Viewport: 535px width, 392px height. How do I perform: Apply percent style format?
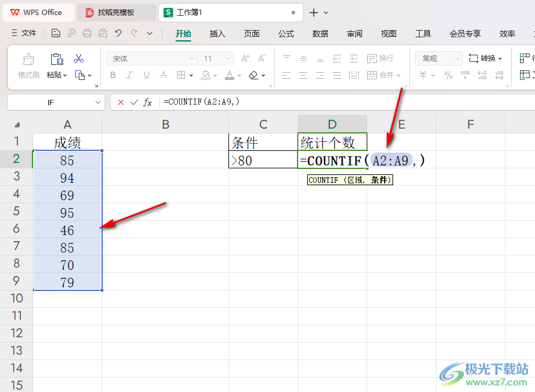coord(448,75)
